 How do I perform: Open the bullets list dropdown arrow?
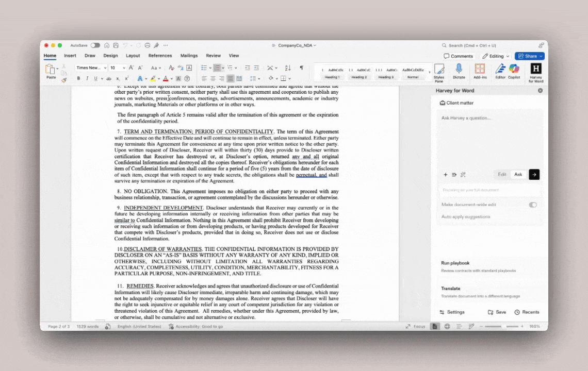(210, 68)
